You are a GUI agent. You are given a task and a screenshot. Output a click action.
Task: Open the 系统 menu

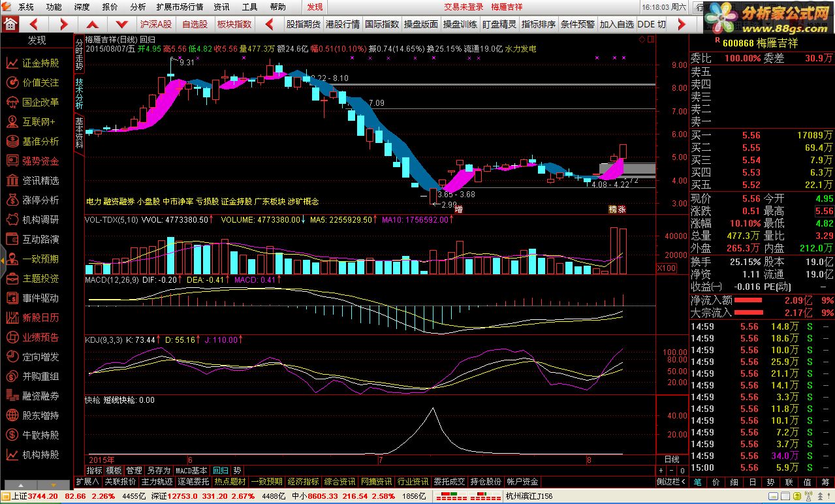tap(26, 7)
